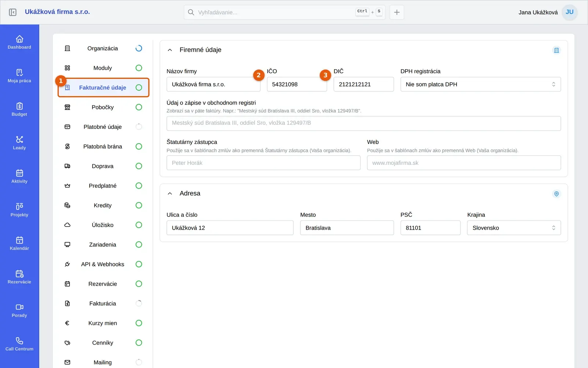Open Call Centrum phone icon
Viewport: 588px width, 368px height.
click(19, 344)
